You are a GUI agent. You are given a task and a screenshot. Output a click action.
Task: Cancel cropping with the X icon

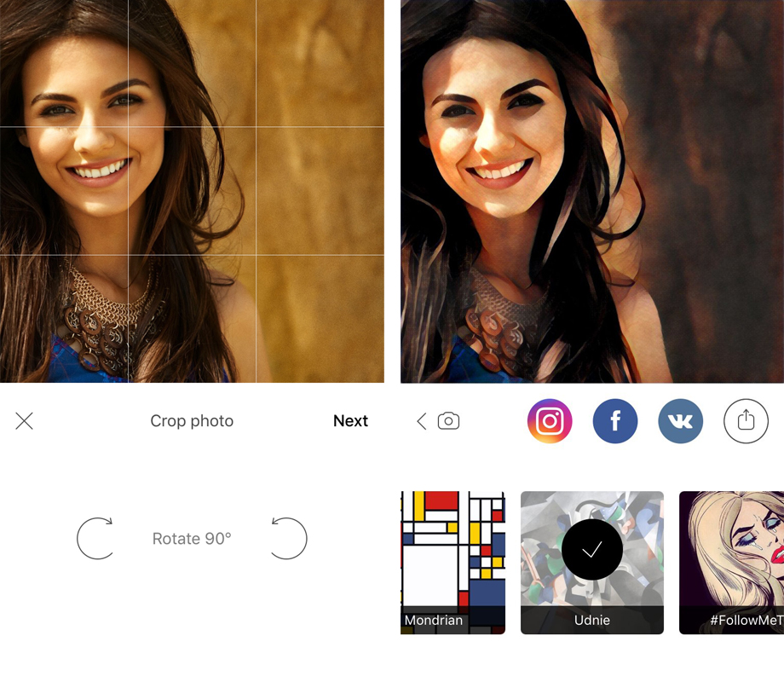(x=24, y=420)
